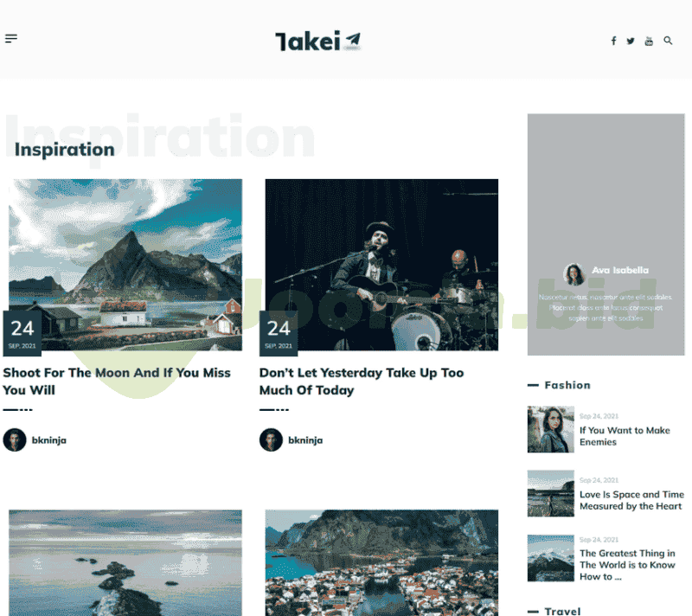Open "Shoot For The Moon" post title
The height and width of the screenshot is (616, 692).
coord(117,382)
